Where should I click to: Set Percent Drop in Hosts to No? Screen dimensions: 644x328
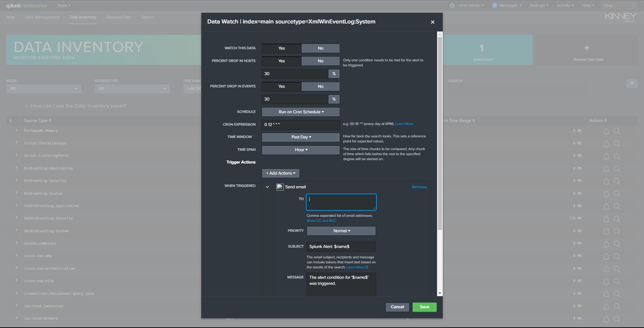320,61
